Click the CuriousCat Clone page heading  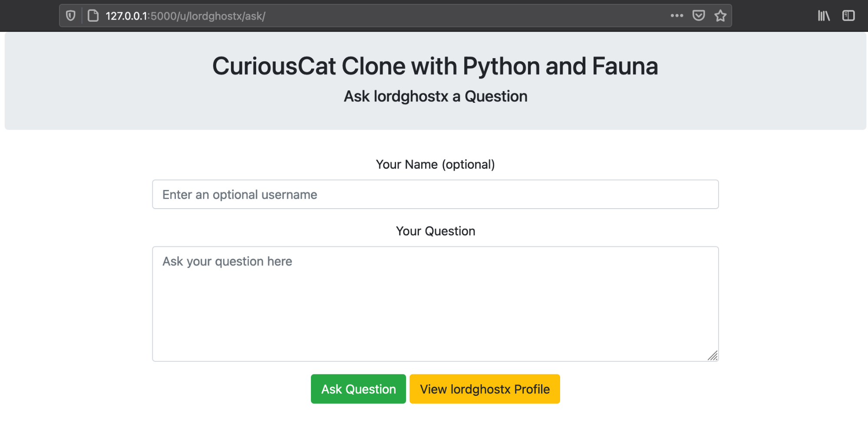(x=435, y=65)
